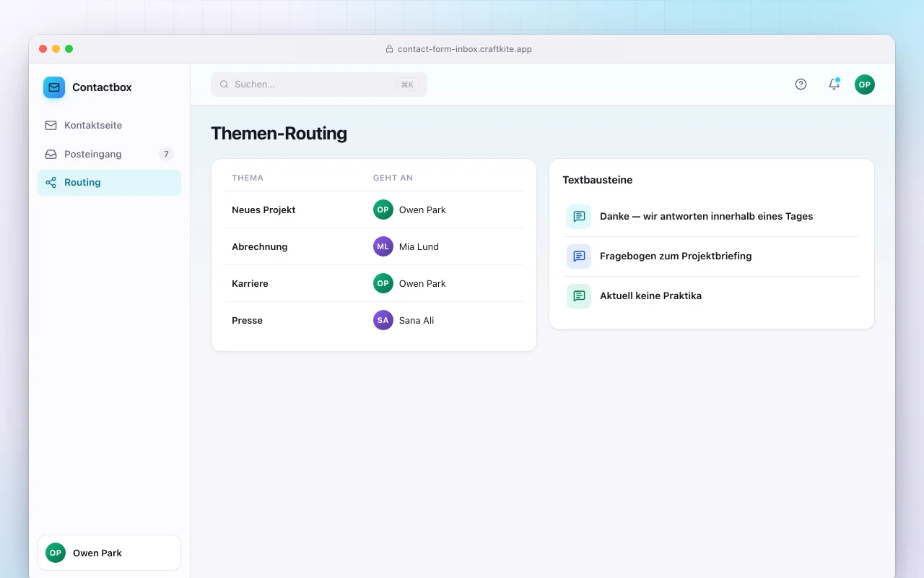Click the OP avatar in the sidebar footer

(x=56, y=553)
